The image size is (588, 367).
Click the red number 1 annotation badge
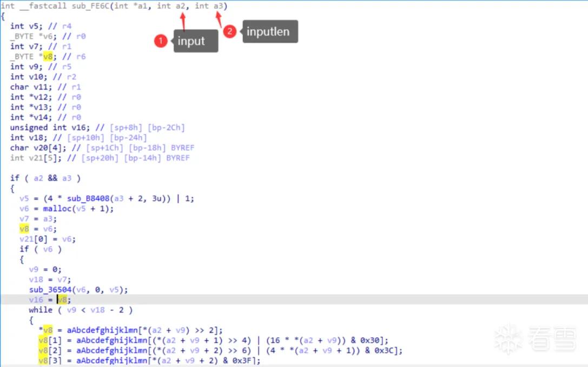pos(161,41)
